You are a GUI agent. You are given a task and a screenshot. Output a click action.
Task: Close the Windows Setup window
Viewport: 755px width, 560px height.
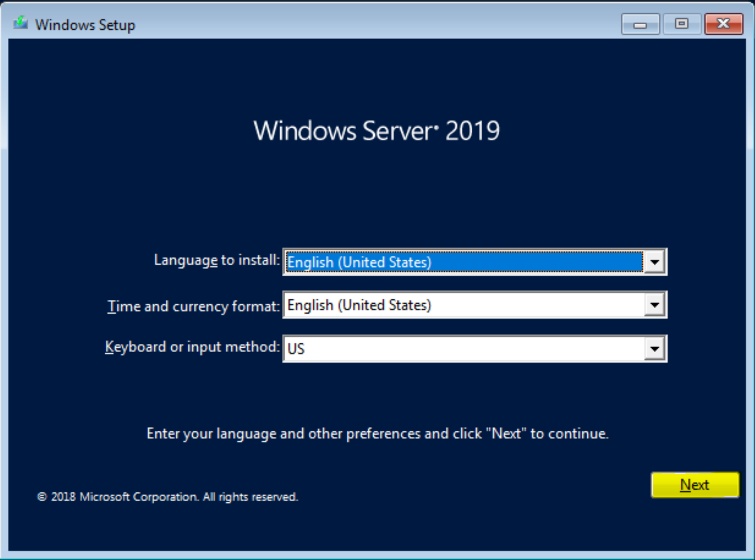pyautogui.click(x=723, y=23)
